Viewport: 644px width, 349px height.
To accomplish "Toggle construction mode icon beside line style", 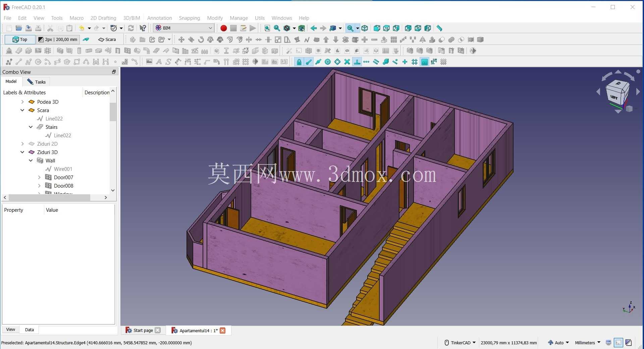I will (x=86, y=40).
